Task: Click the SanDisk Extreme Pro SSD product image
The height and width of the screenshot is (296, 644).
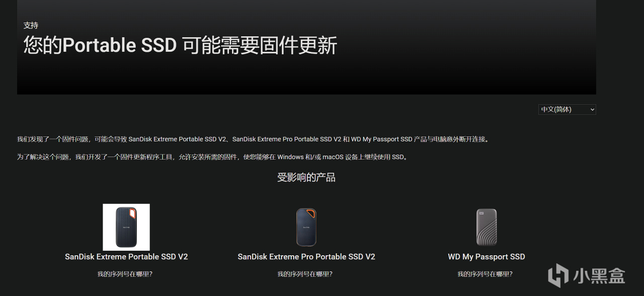Action: tap(306, 227)
